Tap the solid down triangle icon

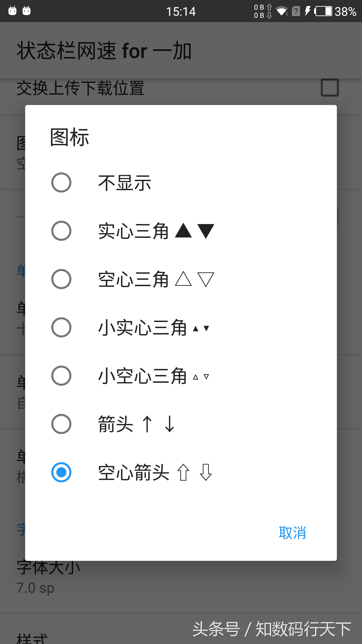[206, 231]
